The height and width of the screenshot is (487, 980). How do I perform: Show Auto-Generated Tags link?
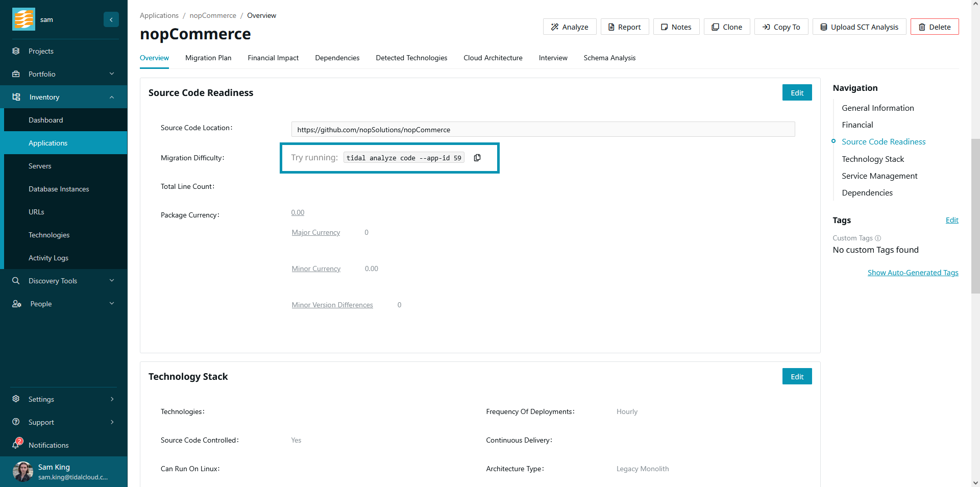point(913,273)
